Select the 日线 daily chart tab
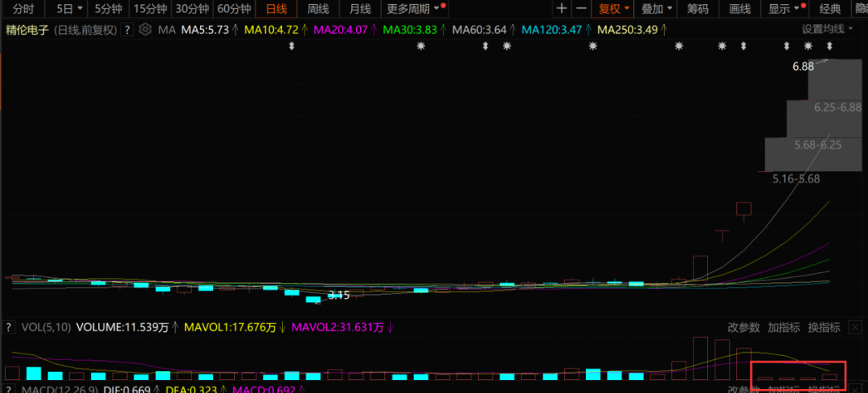This screenshot has width=868, height=393. point(276,8)
